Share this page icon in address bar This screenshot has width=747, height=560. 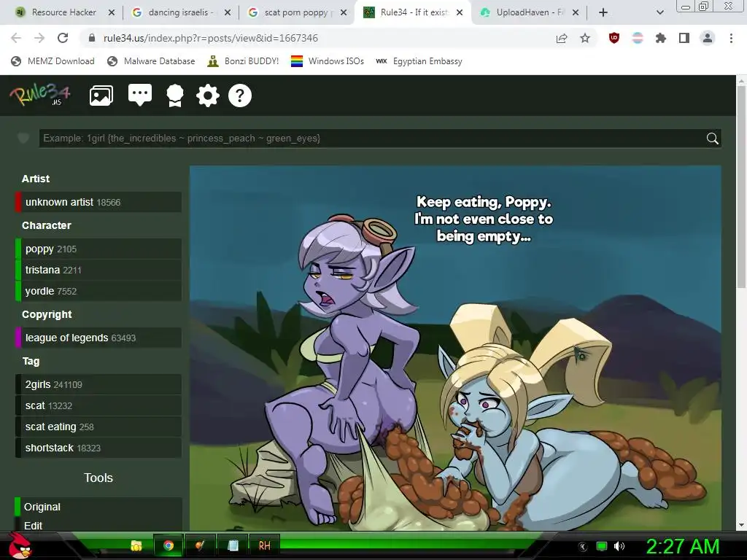(562, 38)
